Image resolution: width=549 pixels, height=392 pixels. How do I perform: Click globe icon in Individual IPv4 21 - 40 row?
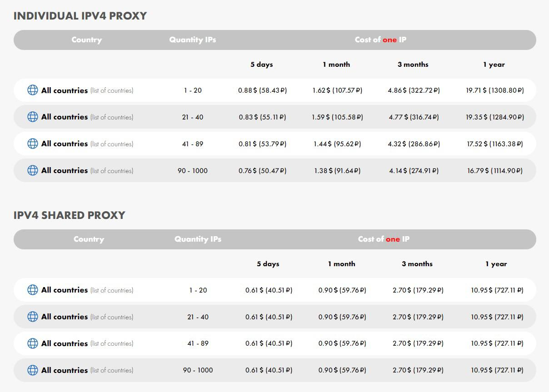(33, 117)
